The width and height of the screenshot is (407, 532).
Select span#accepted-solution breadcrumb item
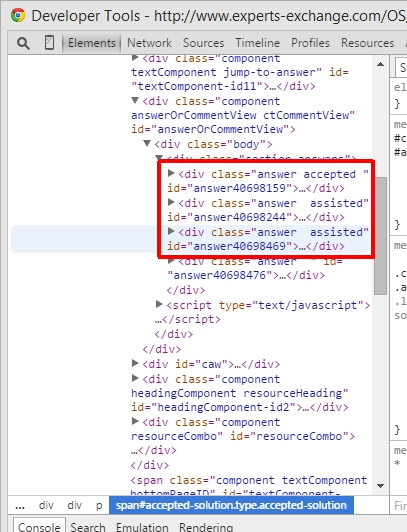click(231, 505)
